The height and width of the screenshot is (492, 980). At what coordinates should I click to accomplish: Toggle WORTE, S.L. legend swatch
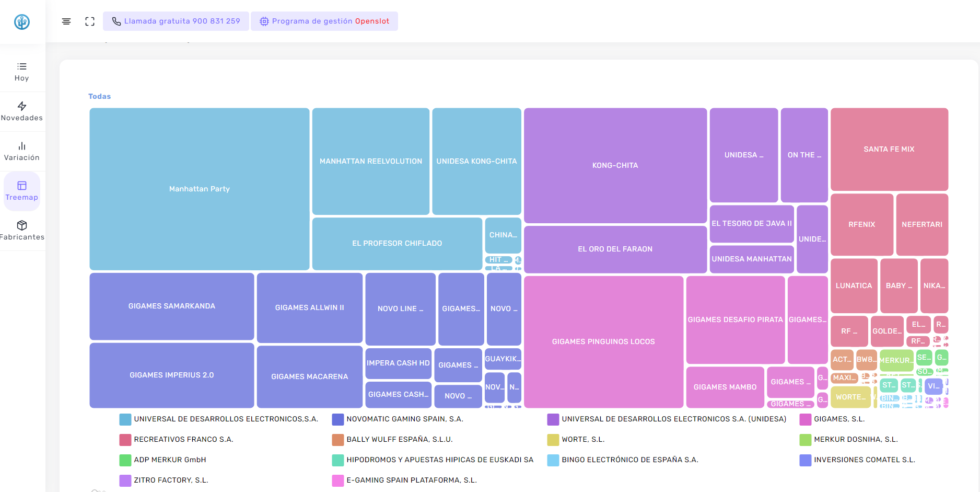(x=553, y=440)
